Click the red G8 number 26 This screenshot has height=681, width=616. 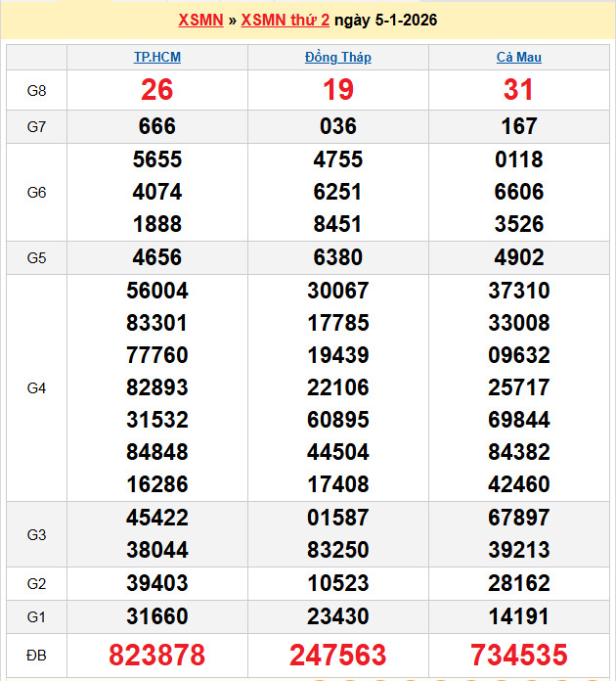click(157, 90)
